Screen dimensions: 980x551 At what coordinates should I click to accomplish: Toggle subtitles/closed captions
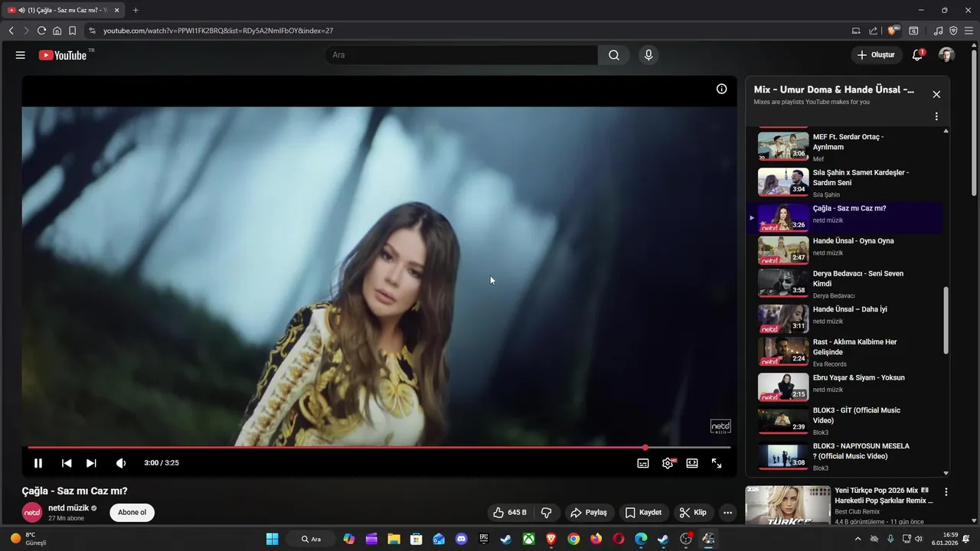pos(643,463)
